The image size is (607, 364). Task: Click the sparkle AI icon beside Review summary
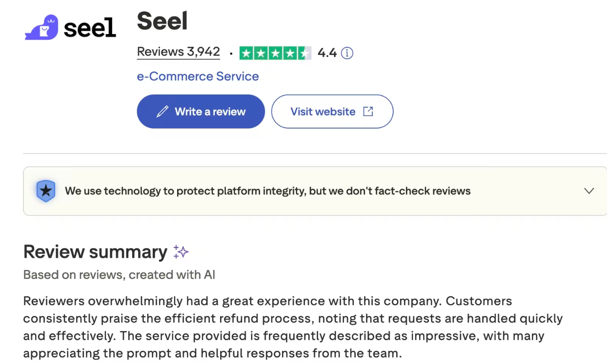181,252
